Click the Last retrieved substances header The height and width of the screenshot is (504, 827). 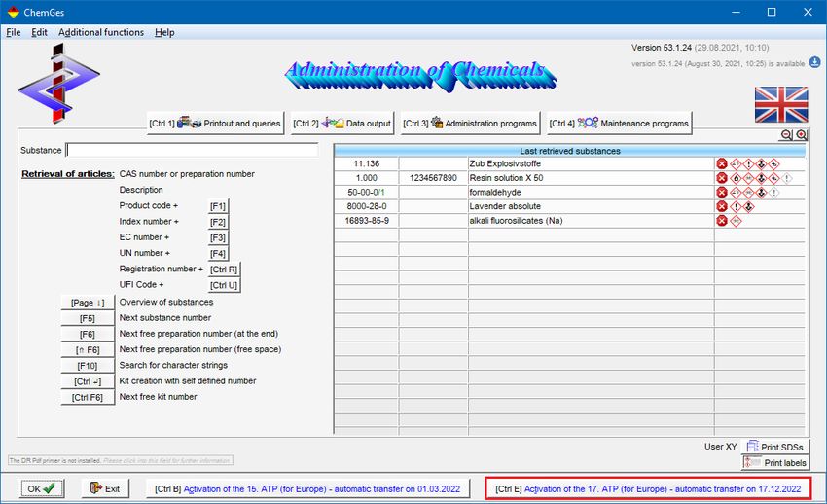click(569, 151)
